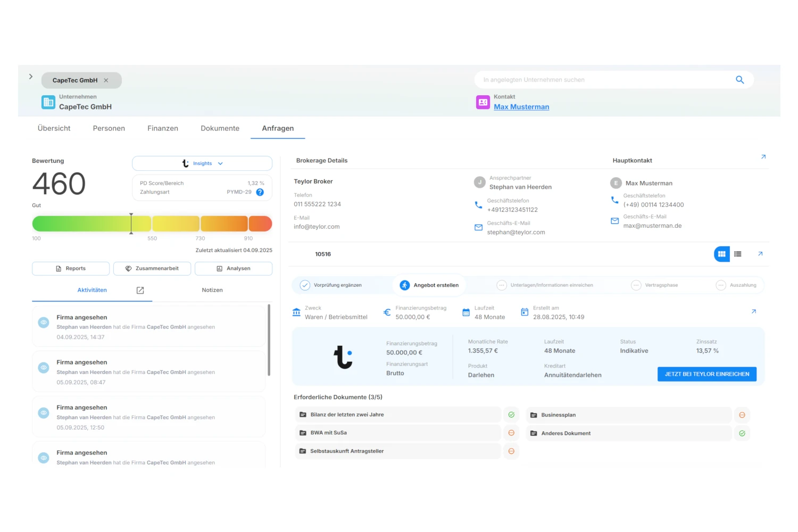Image resolution: width=798 pixels, height=532 pixels.
Task: Toggle status check for Bilanz der letzten zwei Jahre
Action: pos(511,415)
